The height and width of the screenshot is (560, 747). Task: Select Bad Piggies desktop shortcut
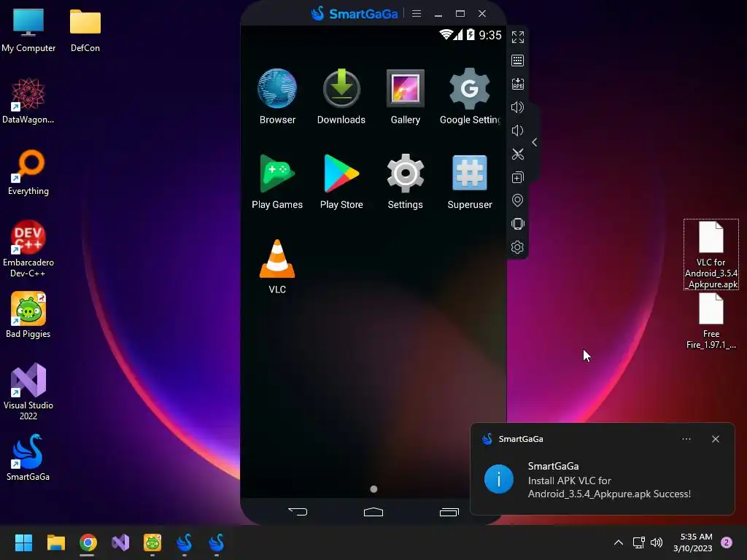pos(28,315)
